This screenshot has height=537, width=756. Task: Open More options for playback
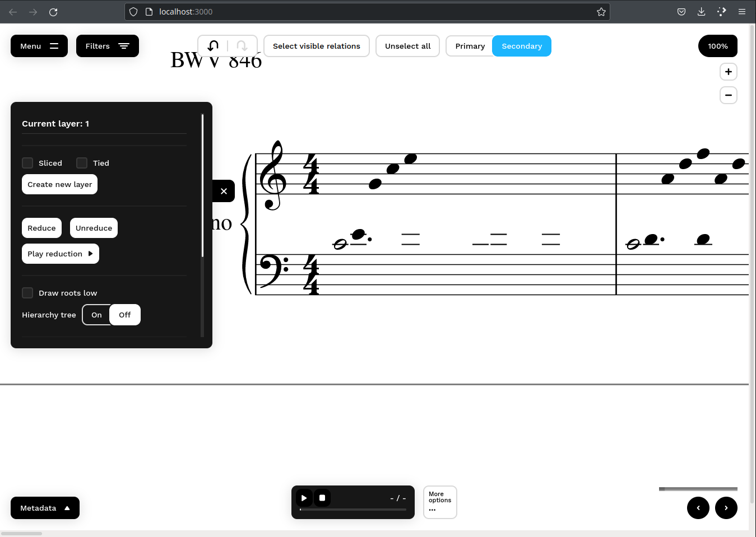[440, 502]
